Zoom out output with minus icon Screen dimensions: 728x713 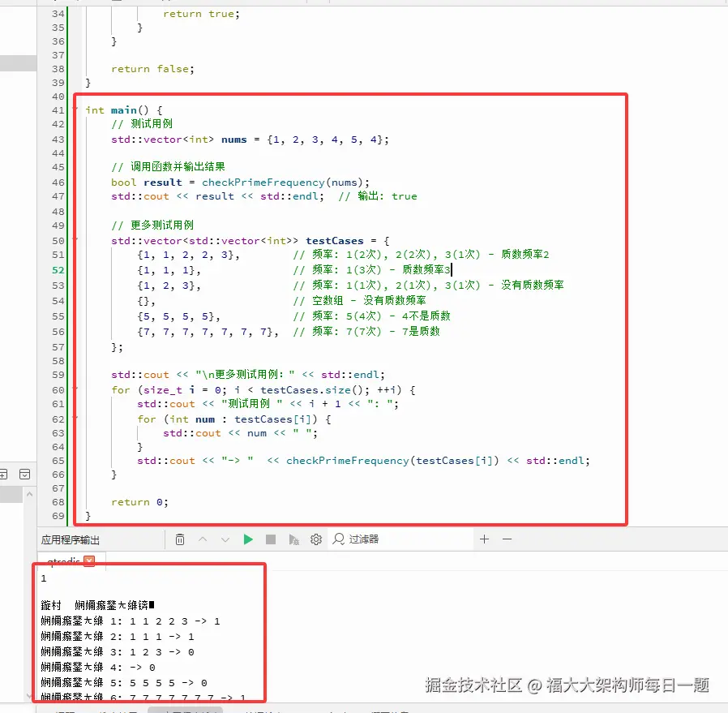tap(507, 539)
